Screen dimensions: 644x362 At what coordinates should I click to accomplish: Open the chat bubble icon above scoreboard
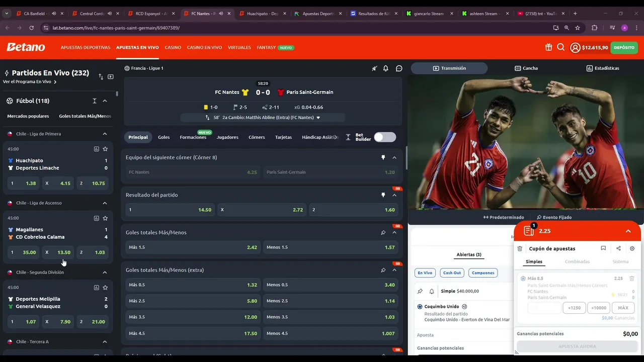click(399, 68)
